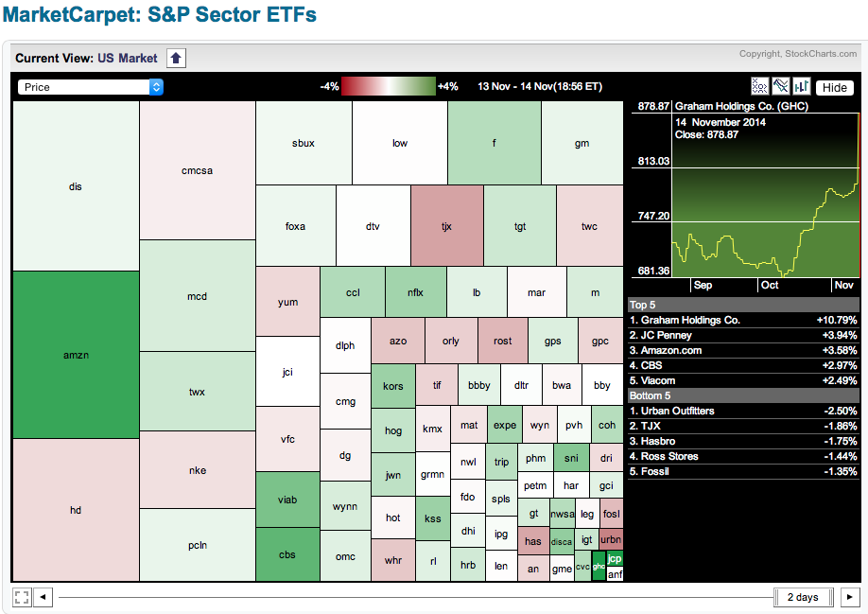Click the GalleryView chart icon
This screenshot has width=868, height=614.
(780, 86)
